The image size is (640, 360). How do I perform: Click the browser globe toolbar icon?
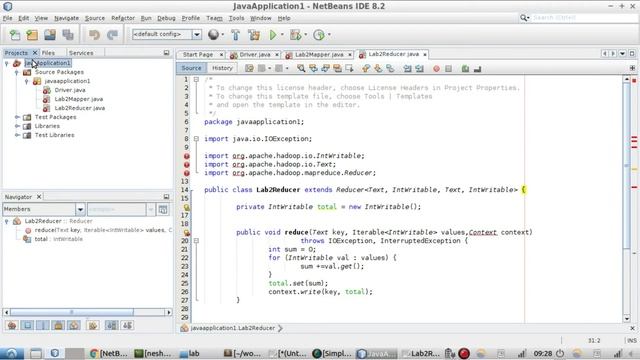pos(213,35)
